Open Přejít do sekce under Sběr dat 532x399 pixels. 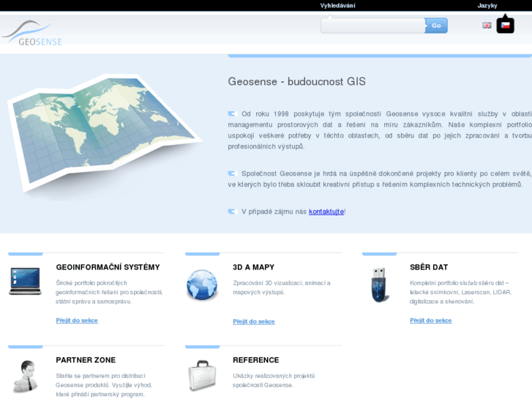tap(431, 320)
